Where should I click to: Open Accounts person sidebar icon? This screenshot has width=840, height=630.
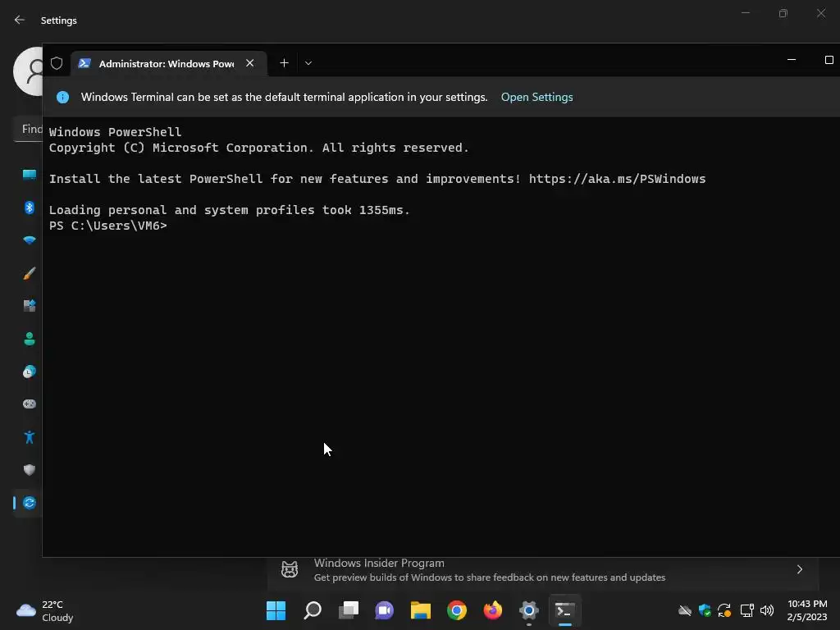tap(29, 339)
